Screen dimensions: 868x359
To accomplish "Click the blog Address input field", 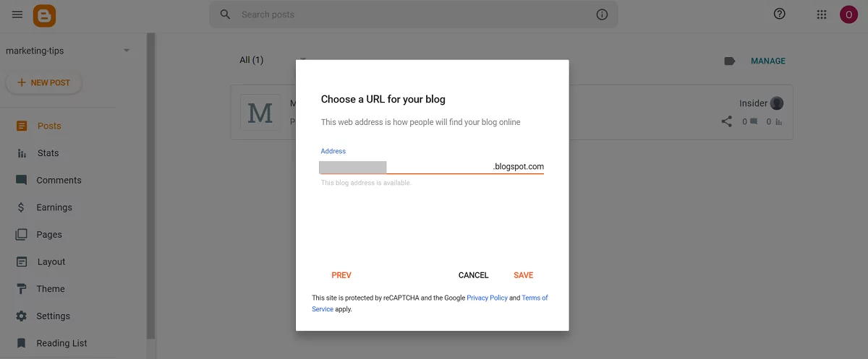I will pos(405,167).
